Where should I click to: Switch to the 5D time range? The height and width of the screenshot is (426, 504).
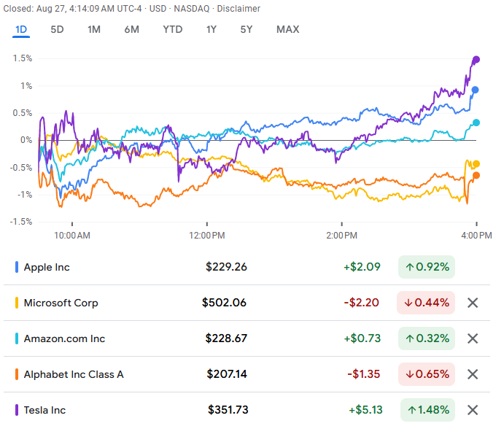click(x=57, y=30)
